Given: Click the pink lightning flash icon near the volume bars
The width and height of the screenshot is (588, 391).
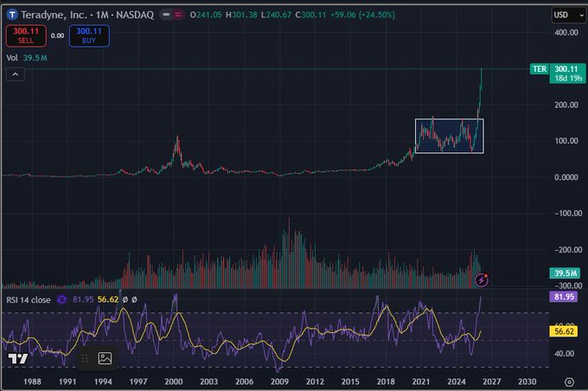Looking at the screenshot, I should click(482, 279).
